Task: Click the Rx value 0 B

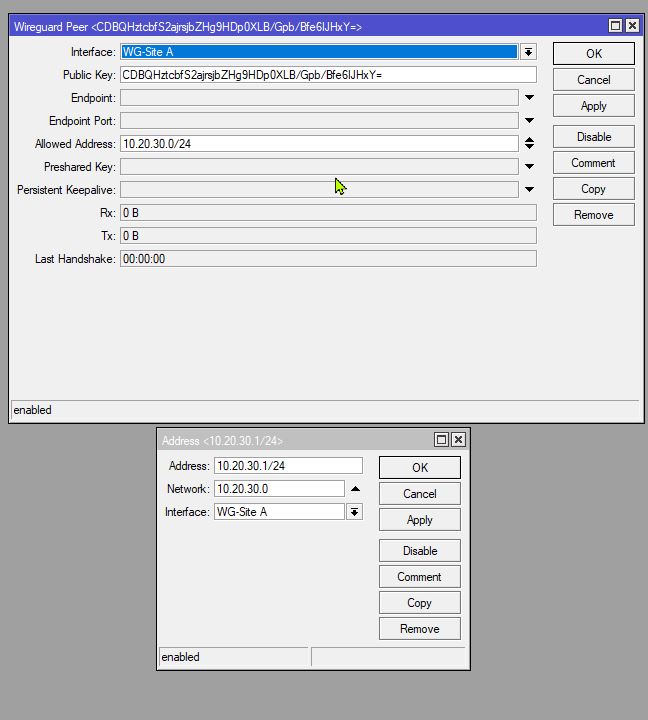Action: pos(328,213)
